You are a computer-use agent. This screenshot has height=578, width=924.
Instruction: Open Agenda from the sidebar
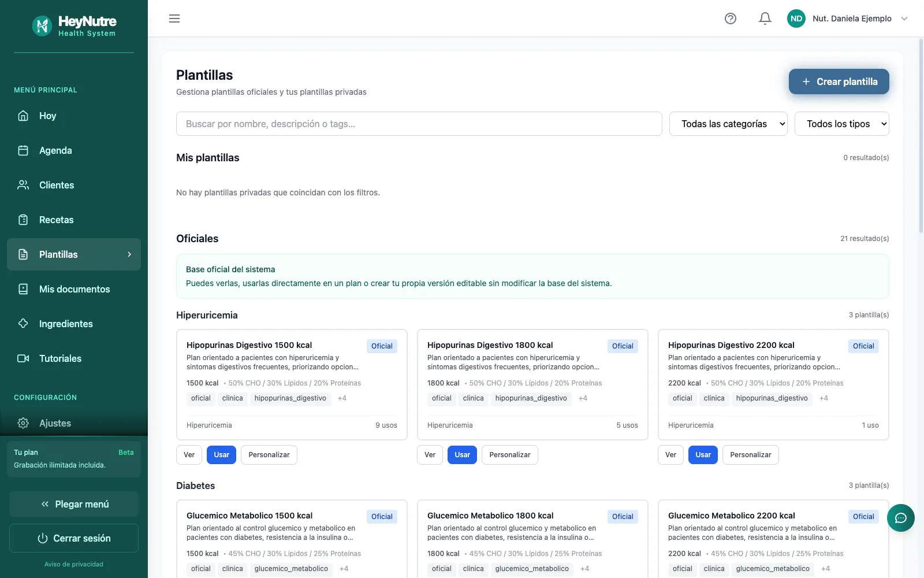[74, 150]
